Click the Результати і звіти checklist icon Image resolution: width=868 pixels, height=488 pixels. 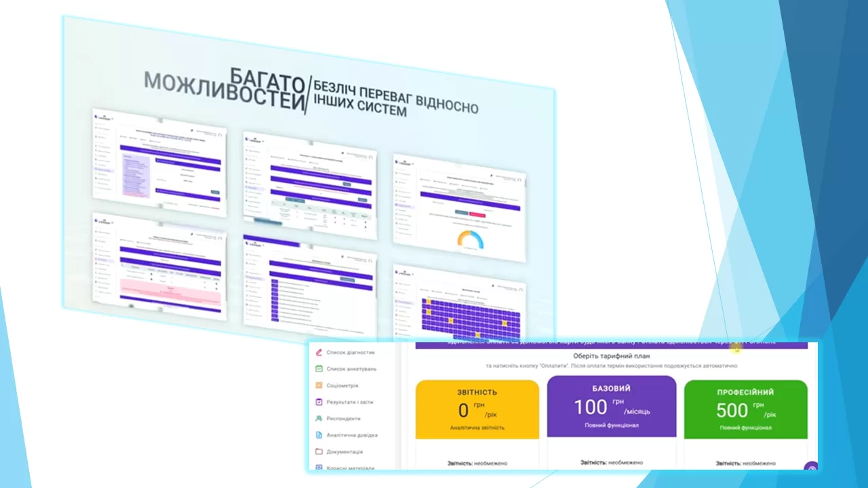tap(319, 402)
